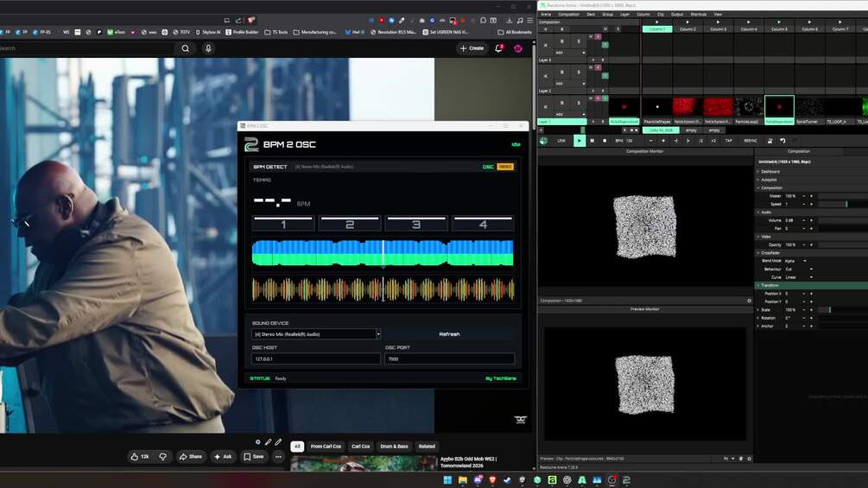Click the Share button under the video
Screen dimensions: 868x488
[190, 456]
